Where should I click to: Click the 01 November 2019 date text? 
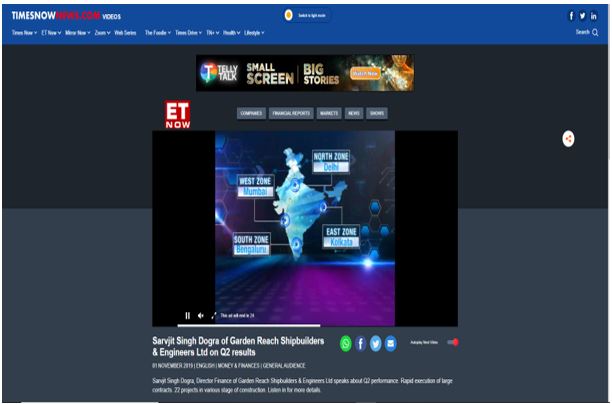pyautogui.click(x=173, y=366)
